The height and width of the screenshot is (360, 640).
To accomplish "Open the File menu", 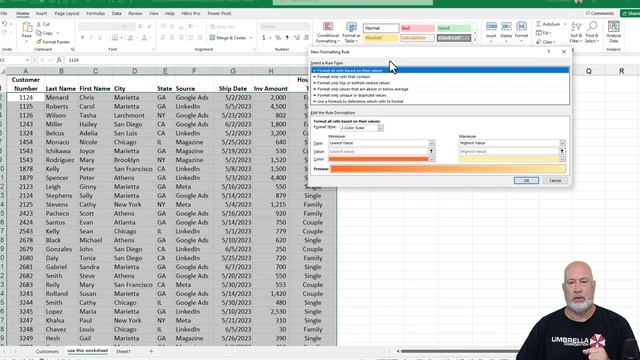I will pos(4,13).
